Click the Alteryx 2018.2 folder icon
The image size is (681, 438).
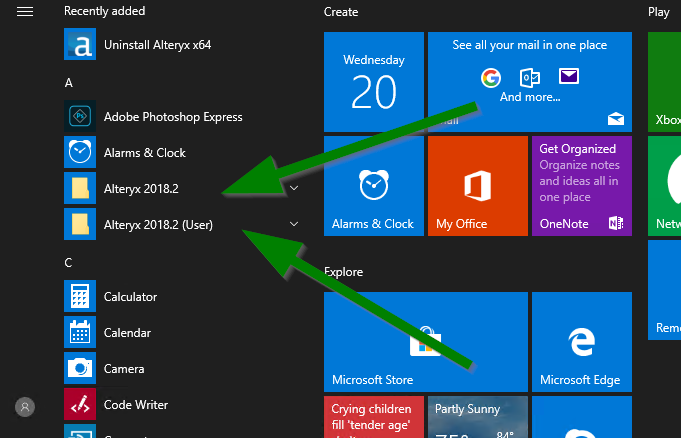pos(80,188)
